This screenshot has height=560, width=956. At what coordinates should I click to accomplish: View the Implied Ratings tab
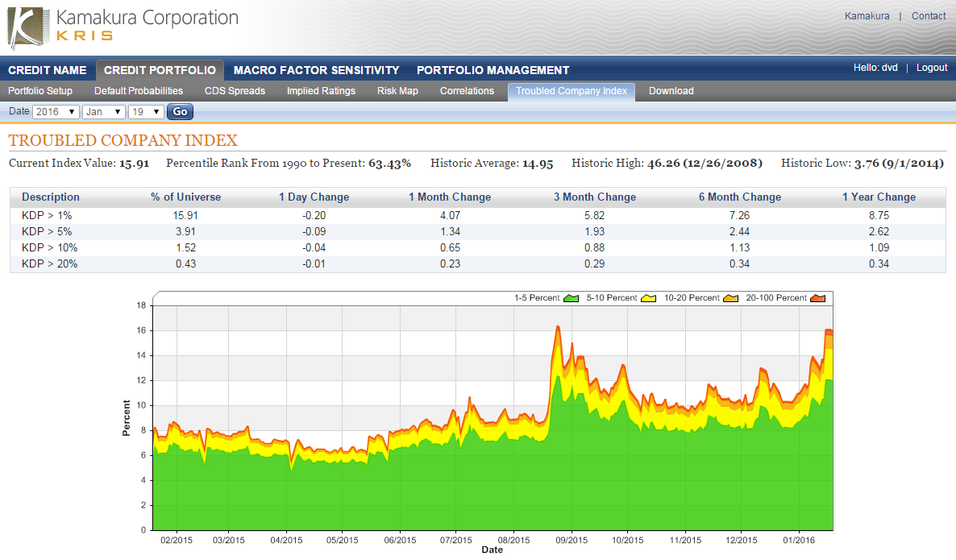point(321,91)
